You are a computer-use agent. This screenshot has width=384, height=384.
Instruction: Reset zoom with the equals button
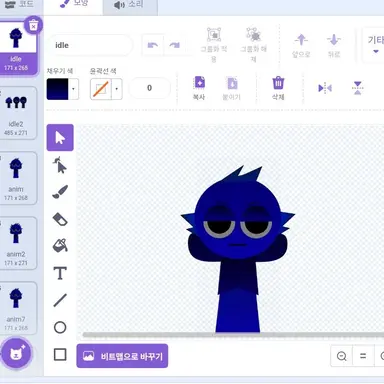point(363,356)
